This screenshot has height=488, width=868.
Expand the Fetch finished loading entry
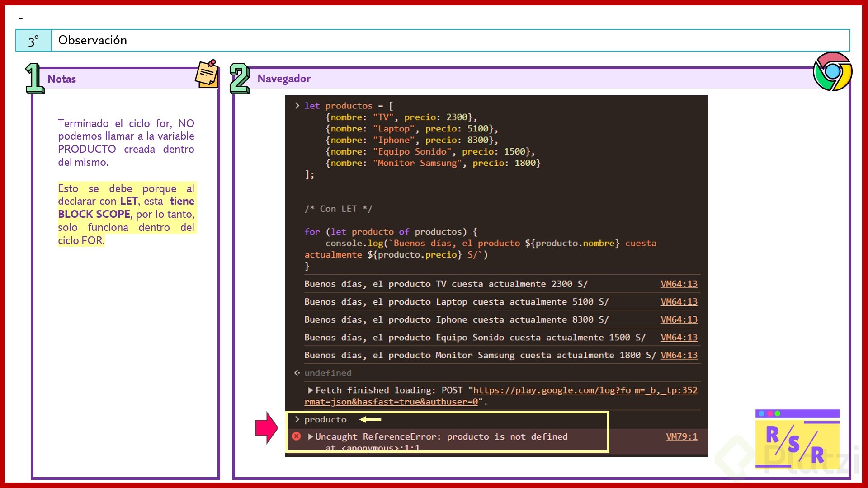coord(311,390)
